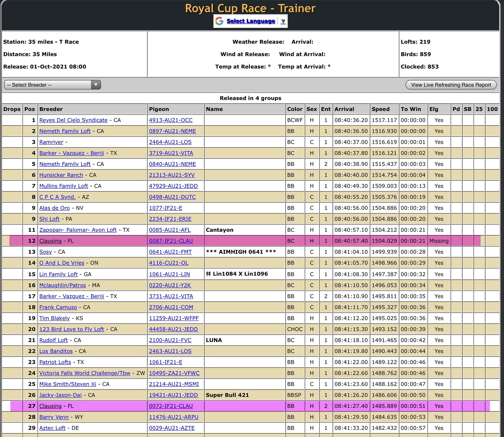Click the Aztec Loft breeder link
This screenshot has width=504, height=437.
click(52, 428)
